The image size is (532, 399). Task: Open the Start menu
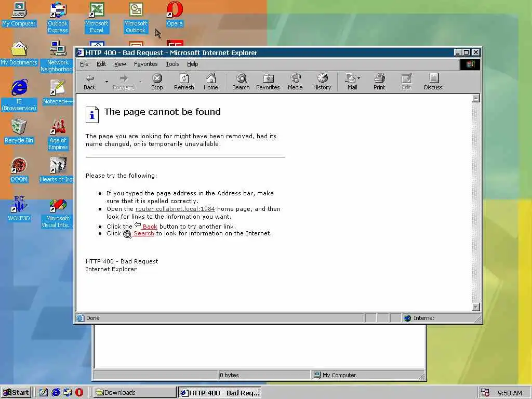pyautogui.click(x=16, y=393)
